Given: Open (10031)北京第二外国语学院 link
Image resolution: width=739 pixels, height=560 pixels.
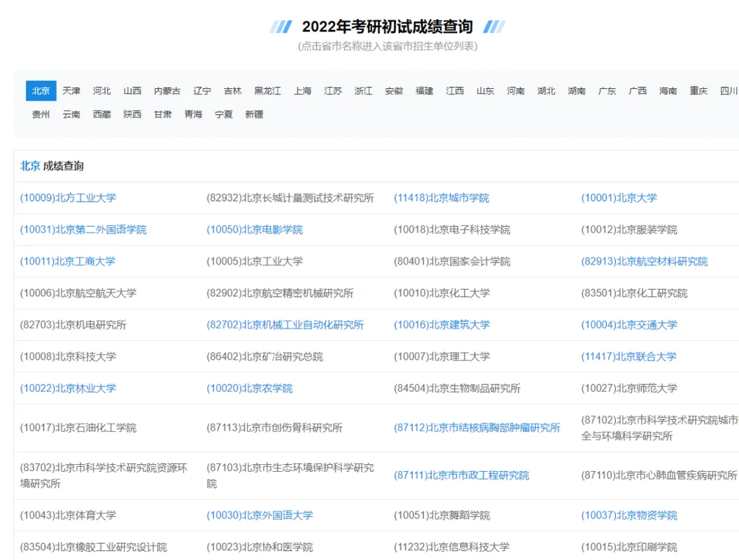Looking at the screenshot, I should (x=83, y=230).
